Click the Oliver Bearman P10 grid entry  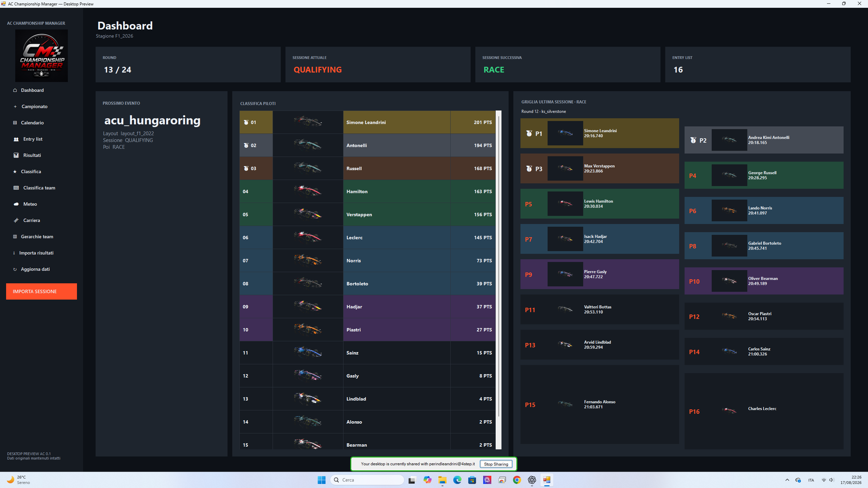point(764,281)
